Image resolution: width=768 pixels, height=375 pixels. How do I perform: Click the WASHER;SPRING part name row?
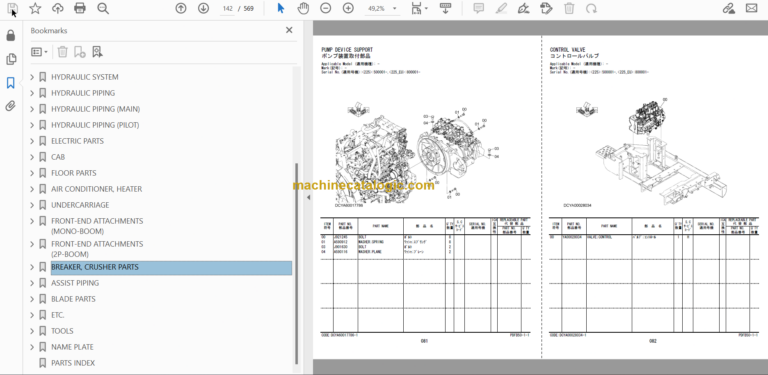pyautogui.click(x=371, y=242)
